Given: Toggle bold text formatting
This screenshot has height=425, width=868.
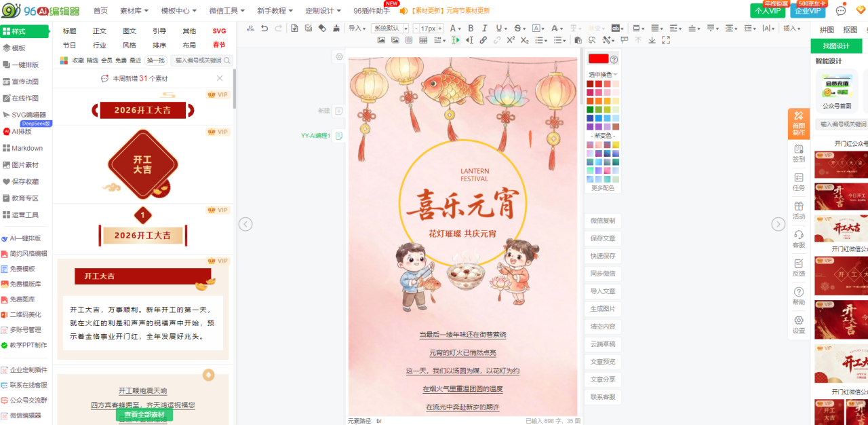Looking at the screenshot, I should [x=470, y=29].
